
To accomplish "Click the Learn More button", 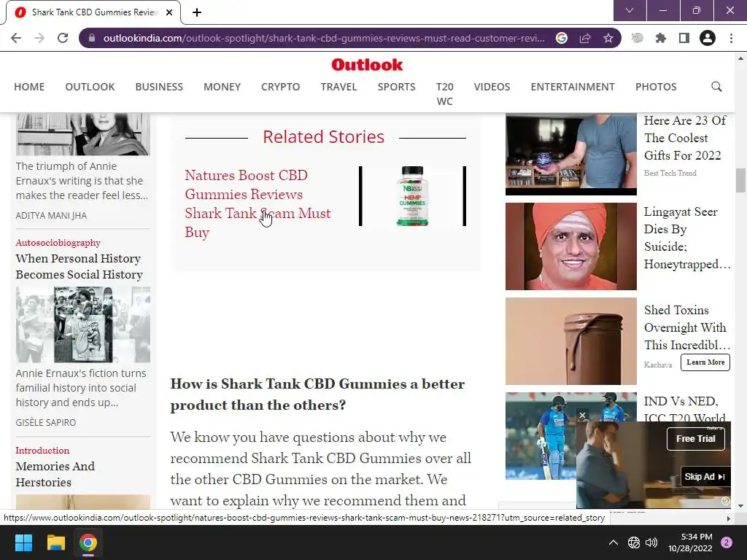I will point(705,362).
